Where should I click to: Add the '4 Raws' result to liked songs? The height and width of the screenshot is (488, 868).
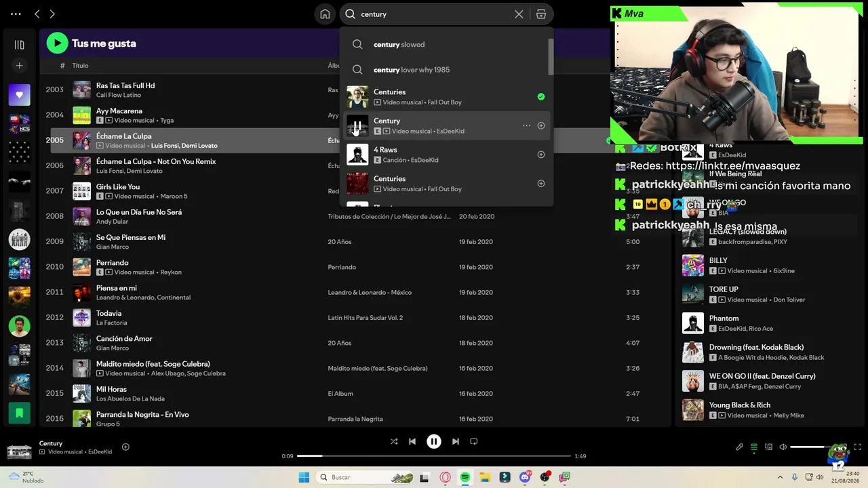coord(541,155)
